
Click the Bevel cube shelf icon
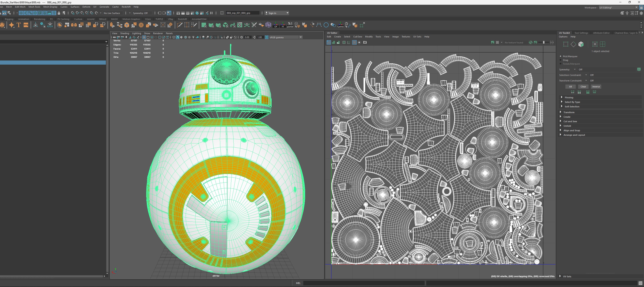coord(127,25)
